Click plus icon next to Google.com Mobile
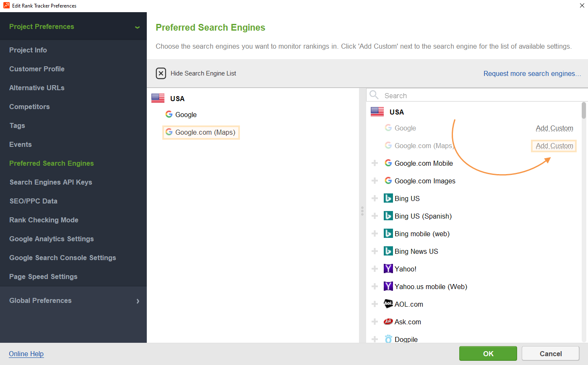The image size is (588, 365). (375, 163)
